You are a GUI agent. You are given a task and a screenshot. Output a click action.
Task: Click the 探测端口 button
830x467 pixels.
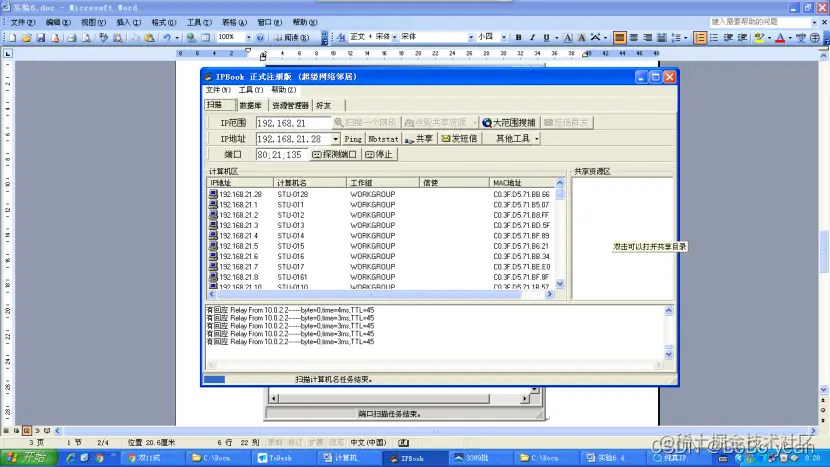click(x=335, y=155)
